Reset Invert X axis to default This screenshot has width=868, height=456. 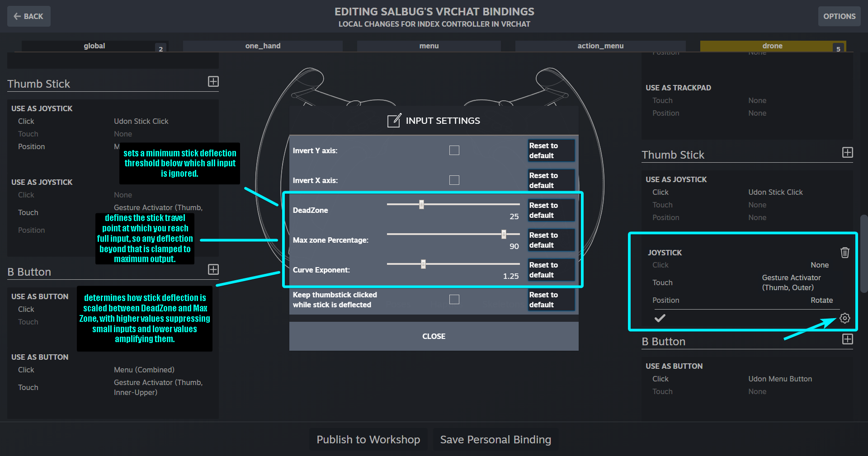point(552,180)
